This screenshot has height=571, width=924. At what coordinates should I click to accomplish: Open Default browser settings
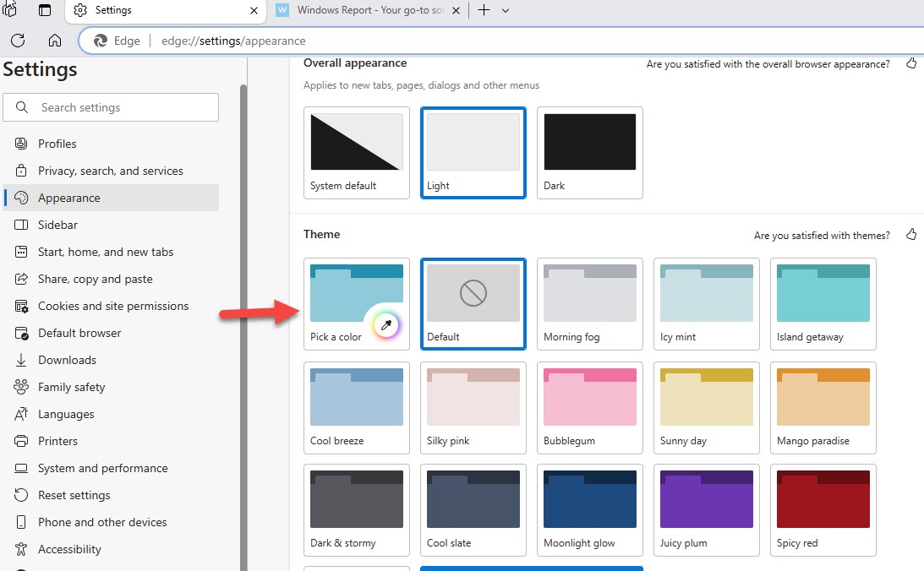111,333
